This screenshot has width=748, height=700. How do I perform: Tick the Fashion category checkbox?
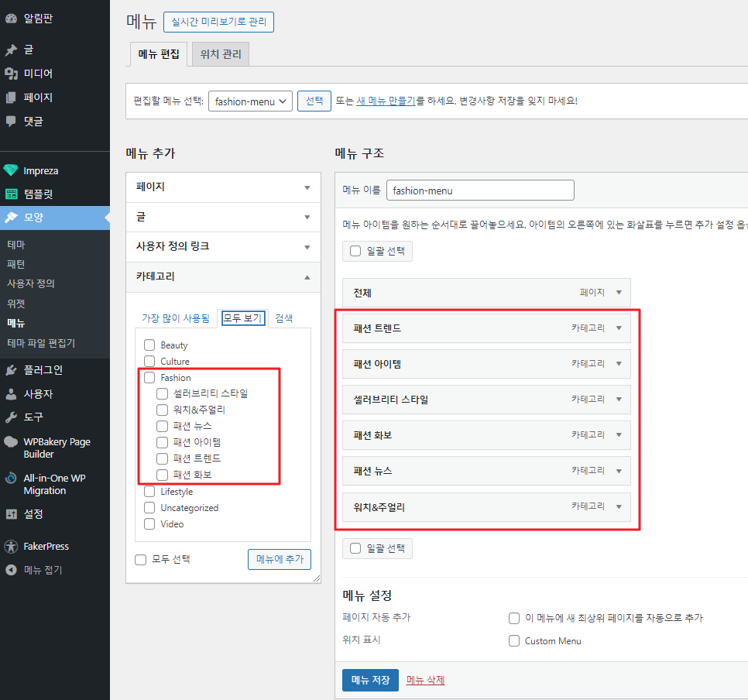(x=149, y=377)
